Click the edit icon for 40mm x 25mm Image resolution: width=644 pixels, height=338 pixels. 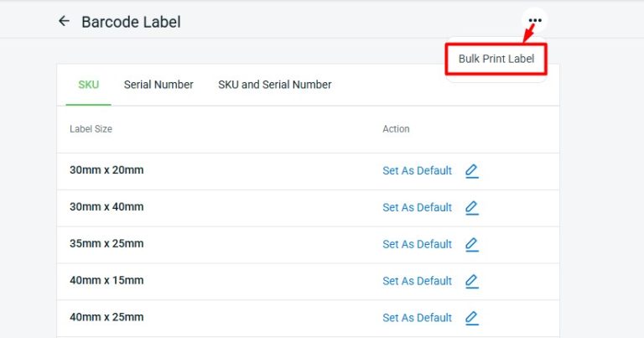tap(471, 318)
